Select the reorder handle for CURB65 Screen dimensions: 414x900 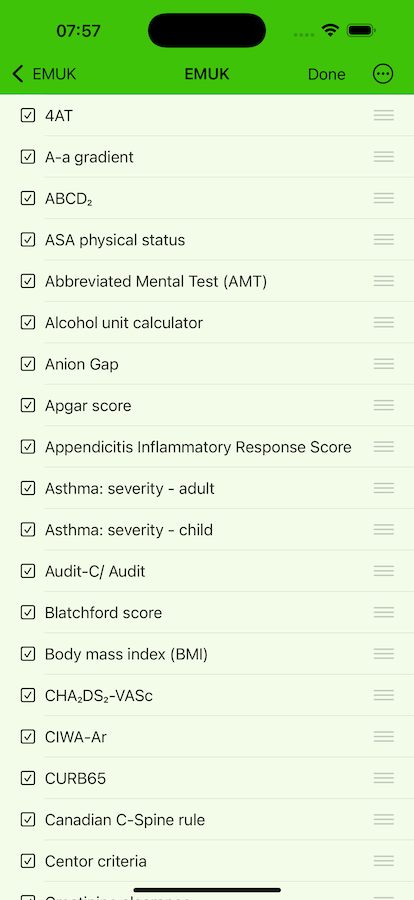click(384, 778)
